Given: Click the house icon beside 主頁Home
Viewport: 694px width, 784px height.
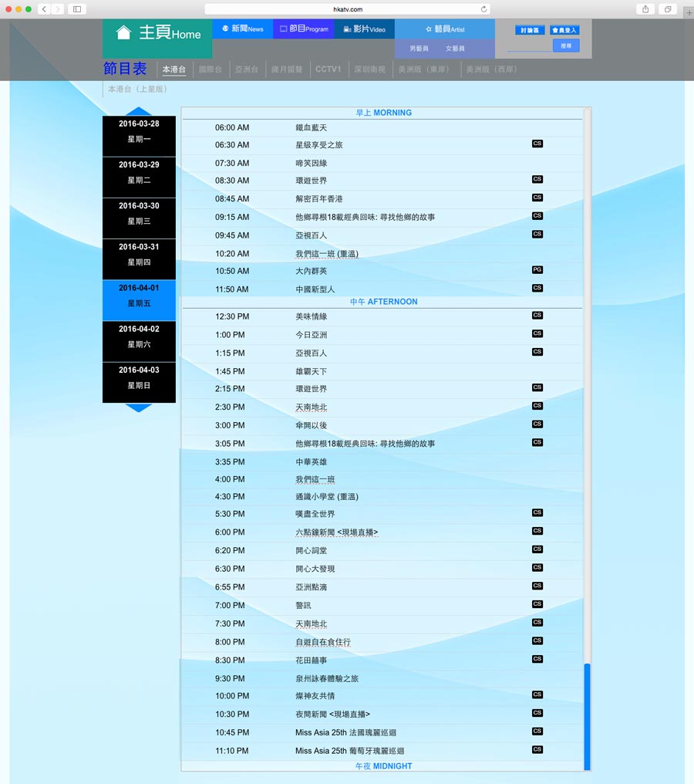Looking at the screenshot, I should tap(123, 33).
